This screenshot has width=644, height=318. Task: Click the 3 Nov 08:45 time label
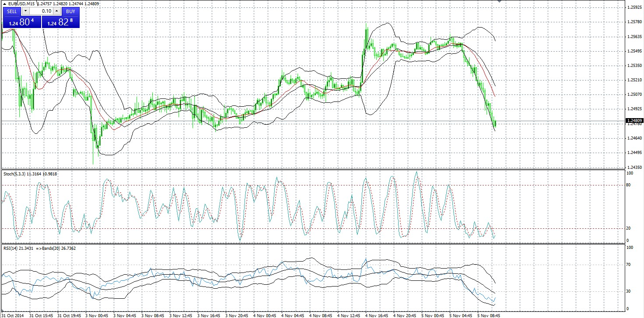click(153, 315)
